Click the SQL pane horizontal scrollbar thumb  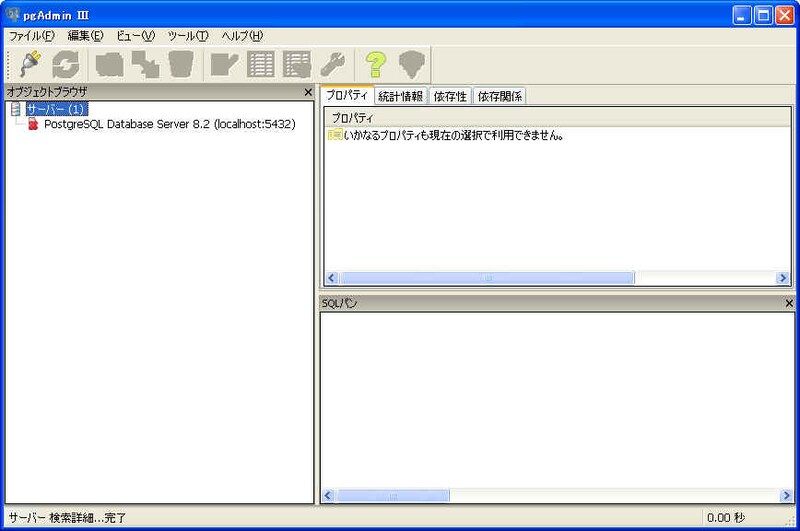pos(393,495)
